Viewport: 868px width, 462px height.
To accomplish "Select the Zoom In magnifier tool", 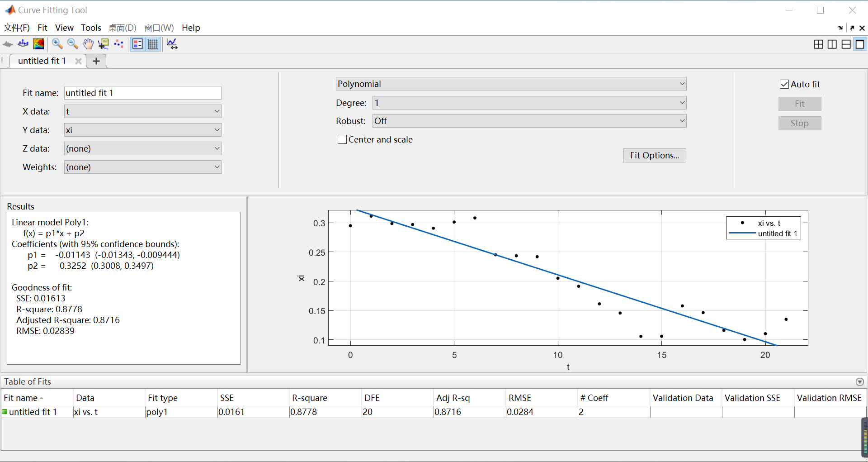I will click(57, 44).
